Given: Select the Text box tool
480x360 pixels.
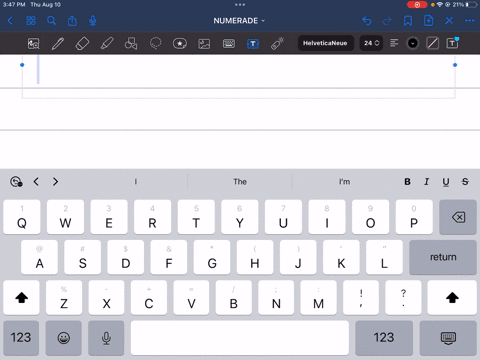Looking at the screenshot, I should pyautogui.click(x=253, y=43).
